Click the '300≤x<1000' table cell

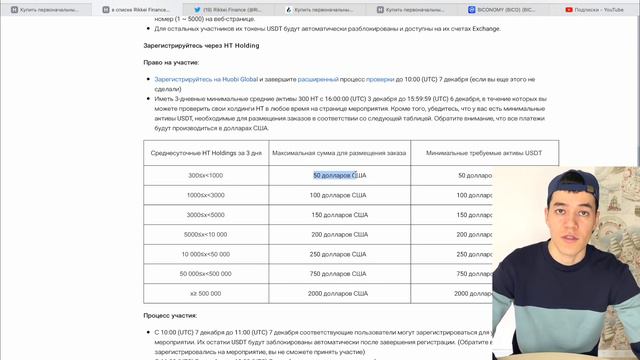(x=206, y=175)
